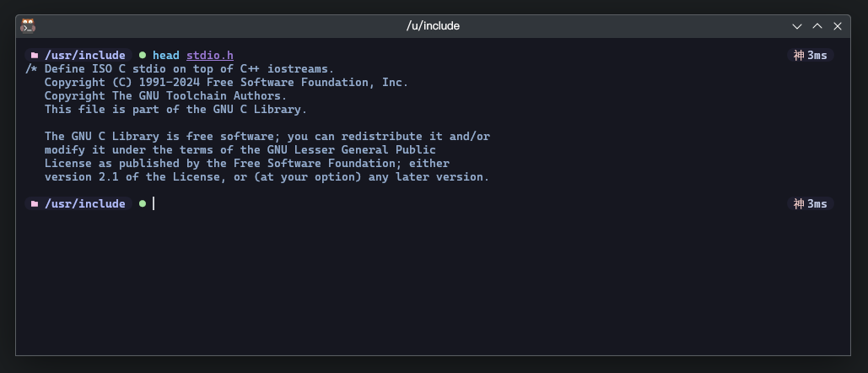The image size is (868, 373).
Task: Click the line starting with 'version 2.1'
Action: (x=267, y=176)
